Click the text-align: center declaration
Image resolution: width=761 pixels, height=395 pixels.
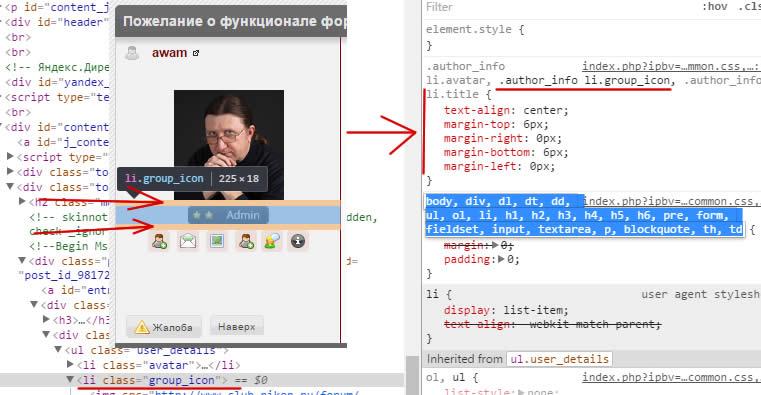coord(506,110)
